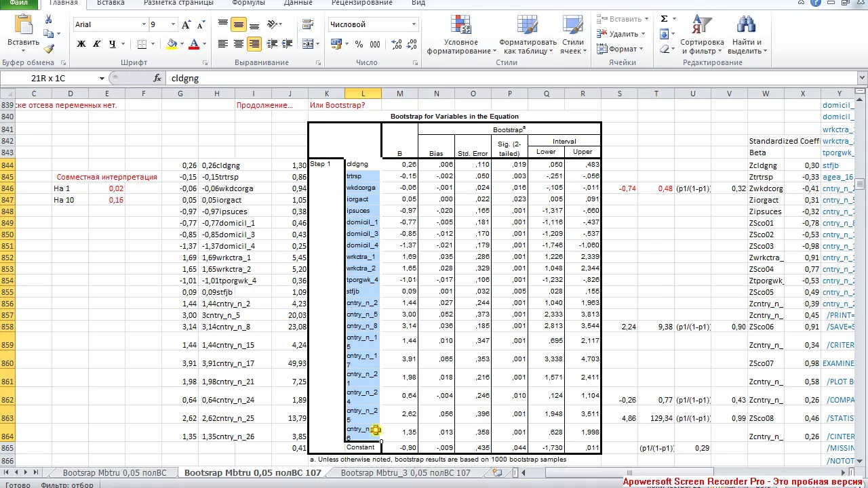The height and width of the screenshot is (488, 868).
Task: Open the Числовой number format dropdown
Action: click(x=414, y=24)
